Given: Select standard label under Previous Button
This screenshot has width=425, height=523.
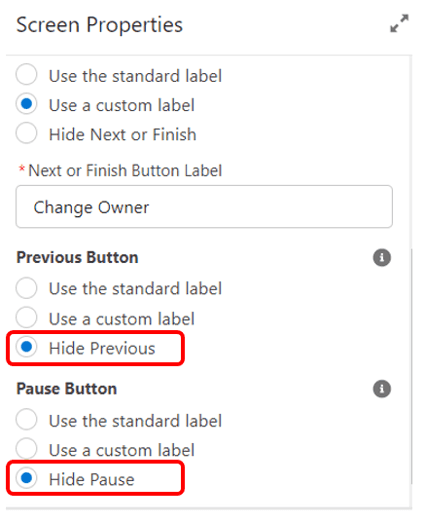Looking at the screenshot, I should [x=26, y=288].
